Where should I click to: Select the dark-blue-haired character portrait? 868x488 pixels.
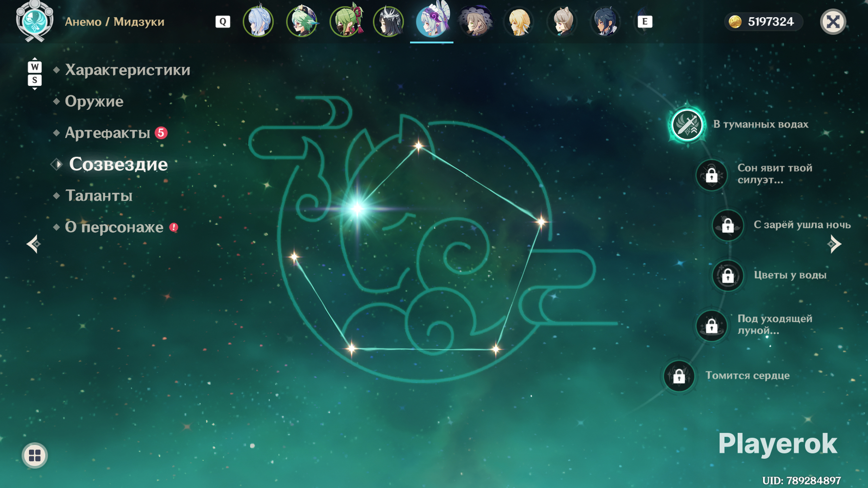click(605, 21)
